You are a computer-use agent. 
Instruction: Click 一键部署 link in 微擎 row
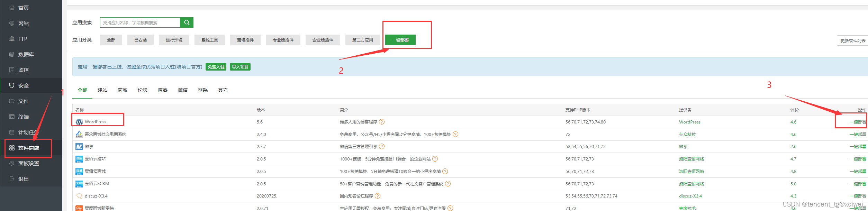pyautogui.click(x=858, y=146)
